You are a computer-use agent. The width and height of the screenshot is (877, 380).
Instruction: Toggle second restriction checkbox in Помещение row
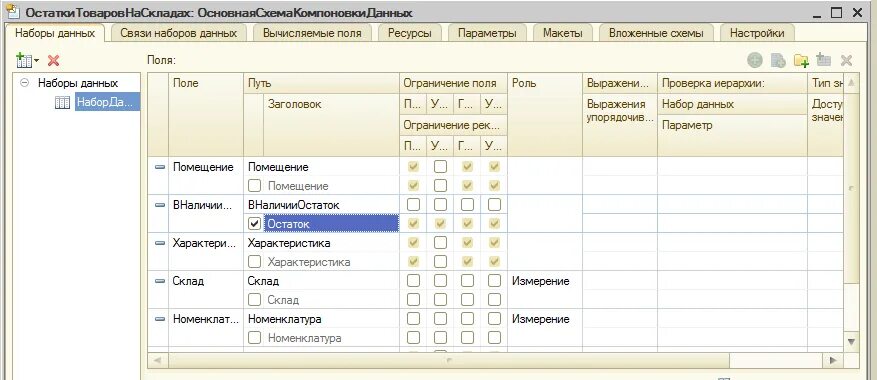tap(440, 167)
